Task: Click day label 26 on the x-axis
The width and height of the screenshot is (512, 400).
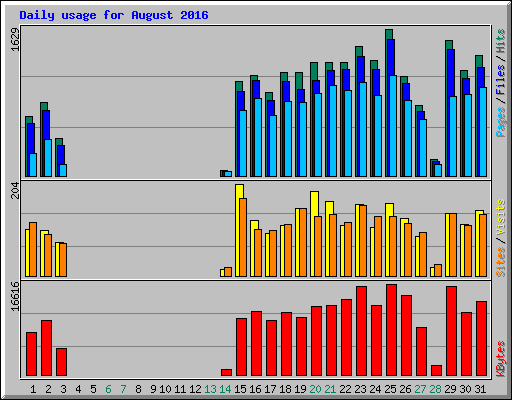Action: pos(405,389)
